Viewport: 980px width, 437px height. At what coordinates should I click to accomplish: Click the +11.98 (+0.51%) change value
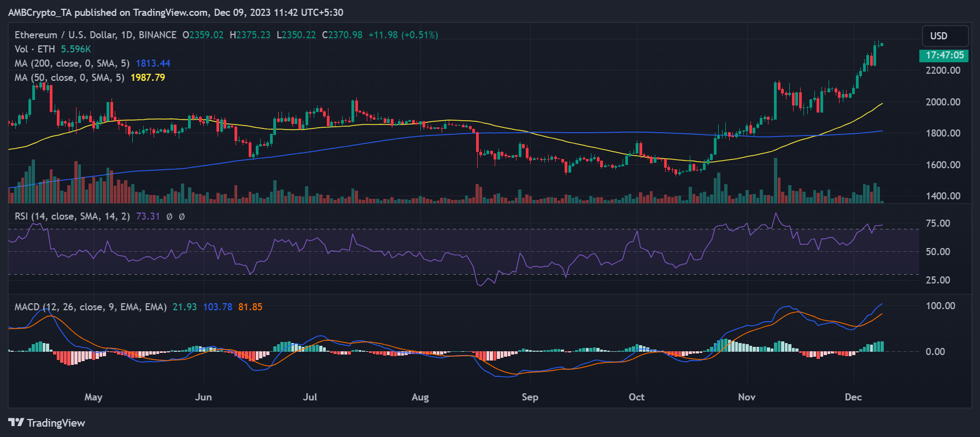tap(403, 35)
